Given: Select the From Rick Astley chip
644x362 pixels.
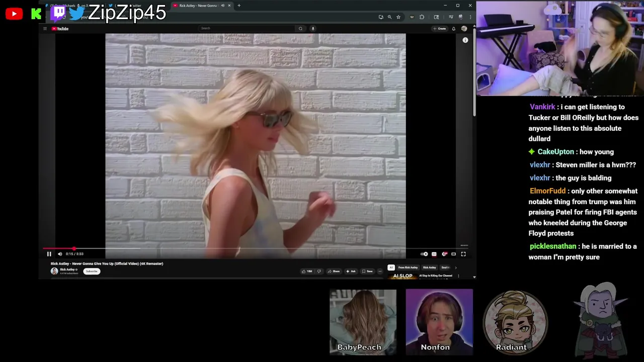Looking at the screenshot, I should 408,267.
